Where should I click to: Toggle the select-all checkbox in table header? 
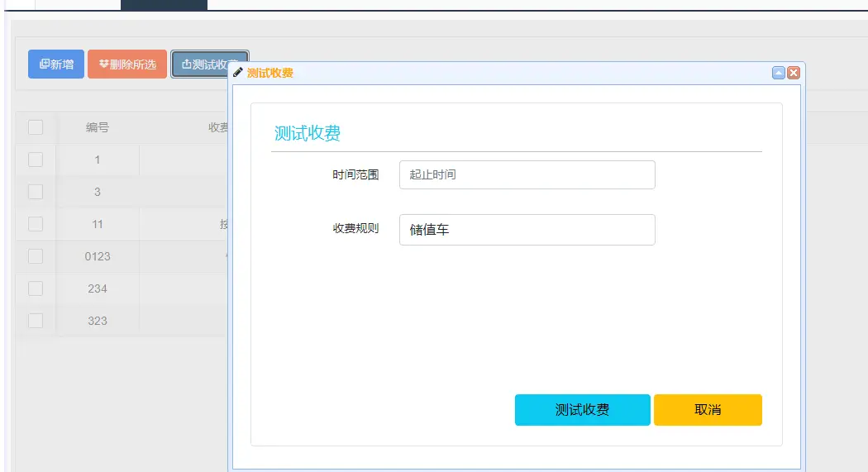(x=36, y=127)
